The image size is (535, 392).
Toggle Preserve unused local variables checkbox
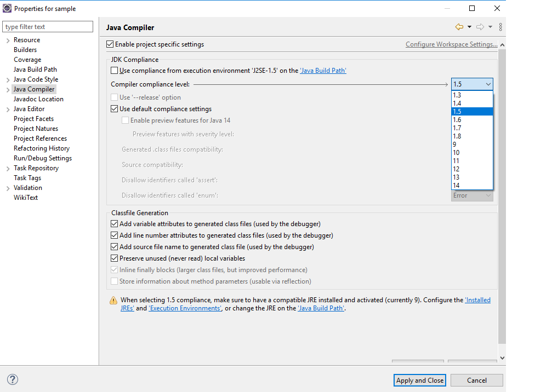pos(115,258)
